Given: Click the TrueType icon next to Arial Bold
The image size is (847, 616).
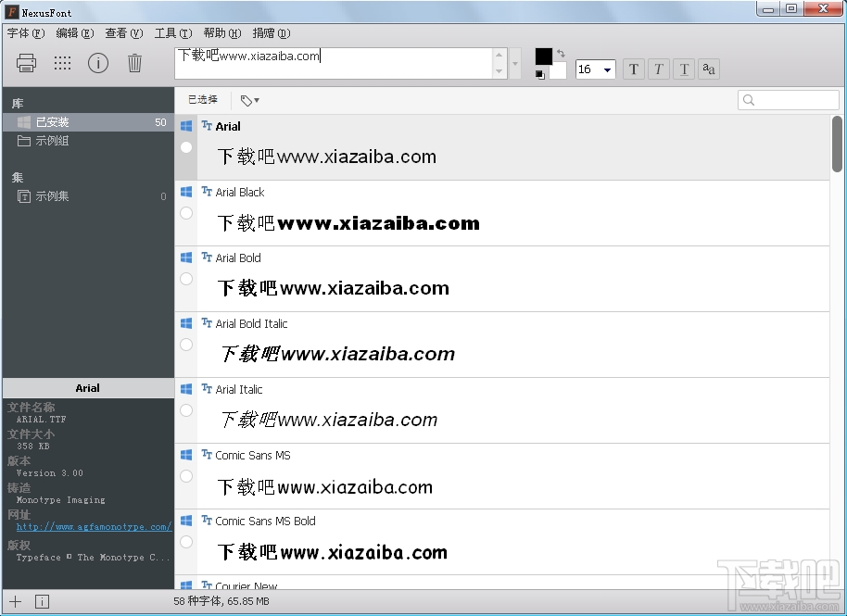Looking at the screenshot, I should pos(207,257).
